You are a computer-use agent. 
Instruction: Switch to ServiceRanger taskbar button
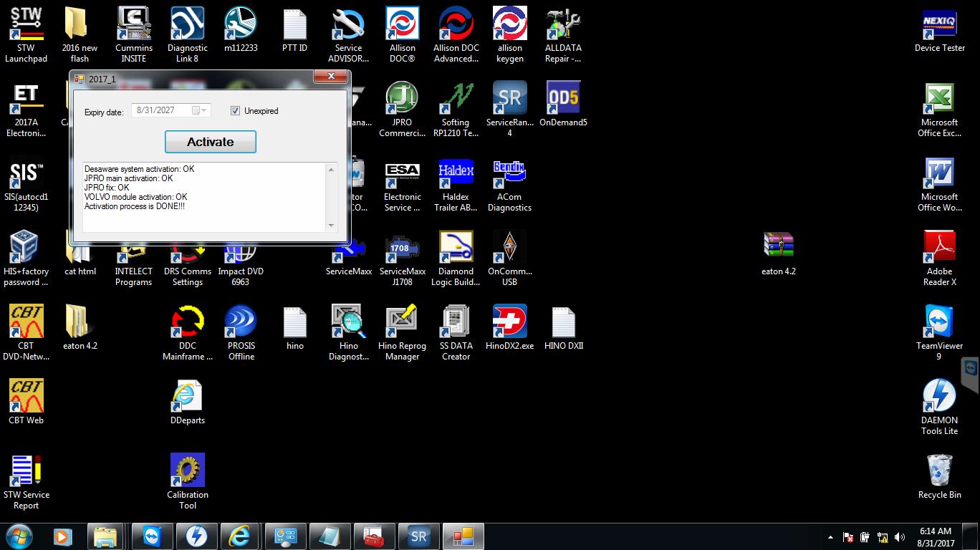(x=418, y=536)
